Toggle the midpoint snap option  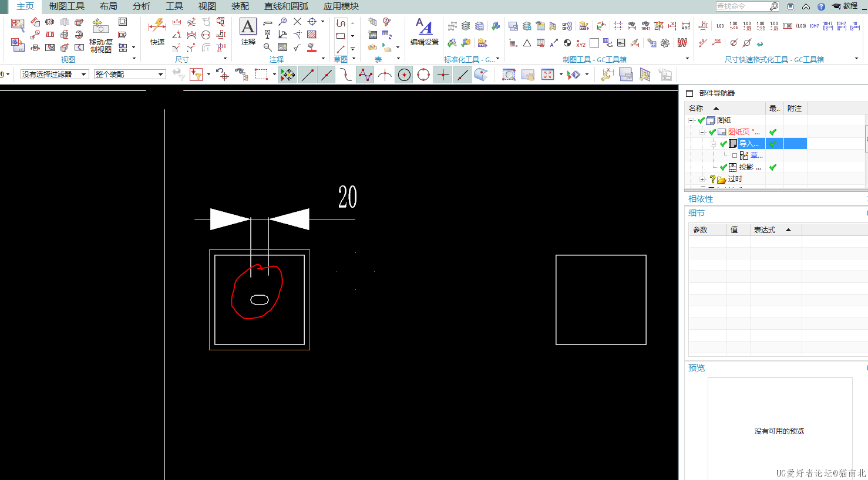327,75
